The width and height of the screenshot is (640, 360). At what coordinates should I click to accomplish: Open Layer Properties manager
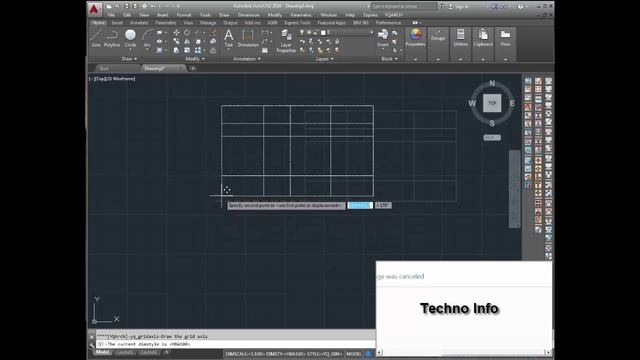click(286, 41)
